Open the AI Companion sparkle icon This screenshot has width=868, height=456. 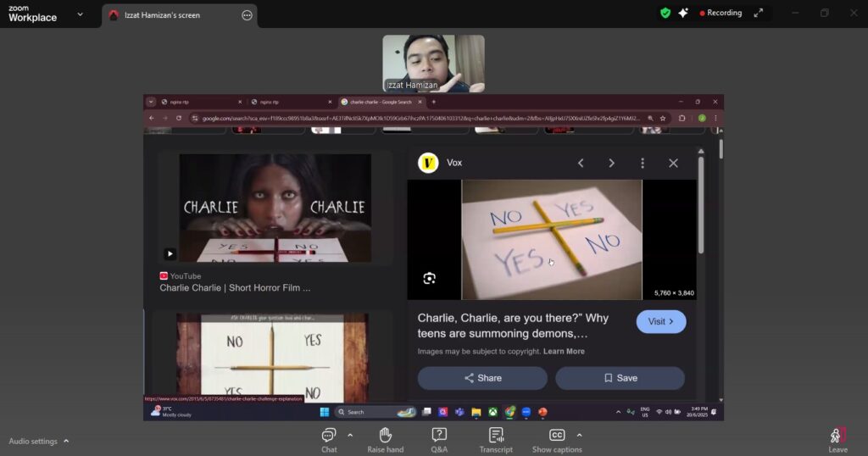pyautogui.click(x=683, y=13)
